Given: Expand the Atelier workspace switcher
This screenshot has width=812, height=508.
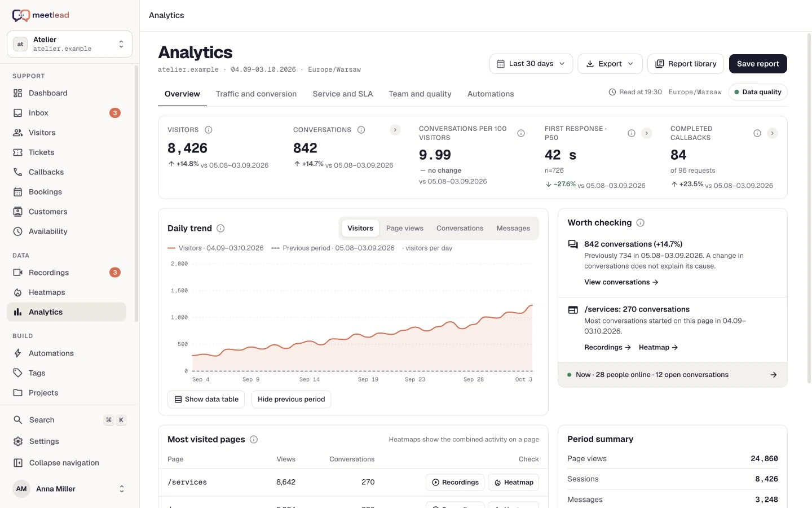Looking at the screenshot, I should coord(69,44).
